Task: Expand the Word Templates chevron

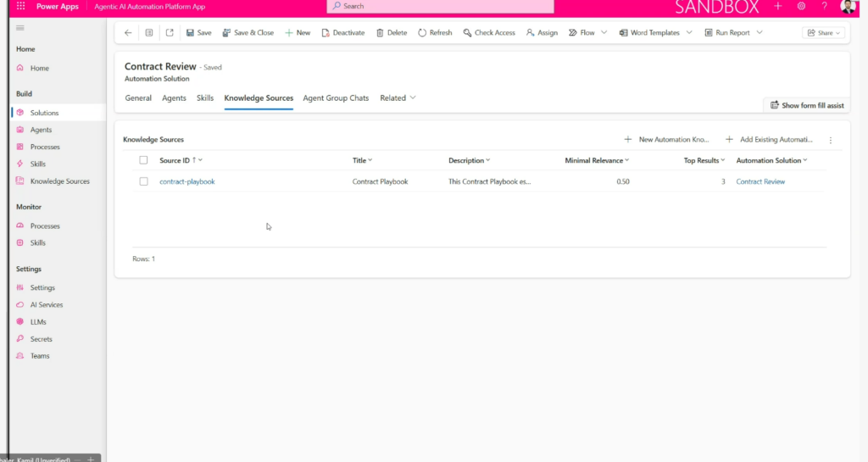Action: 689,33
